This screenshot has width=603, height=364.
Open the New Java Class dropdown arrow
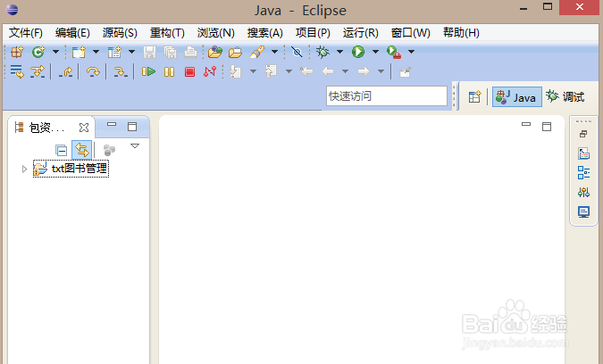55,52
